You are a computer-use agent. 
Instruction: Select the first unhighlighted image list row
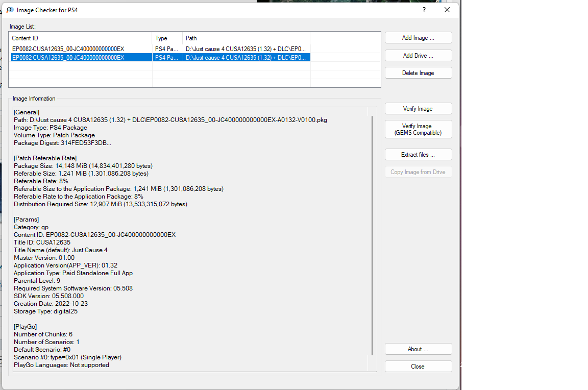tap(160, 49)
